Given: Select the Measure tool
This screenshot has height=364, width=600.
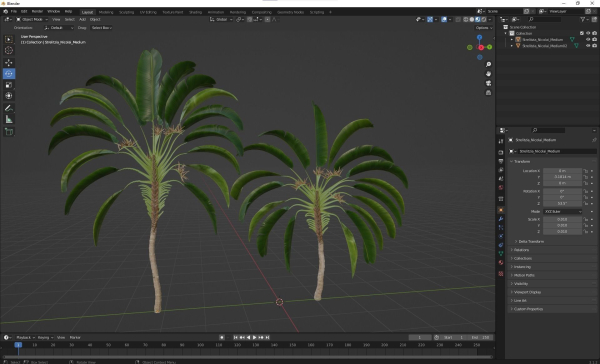Looking at the screenshot, I should pyautogui.click(x=9, y=119).
